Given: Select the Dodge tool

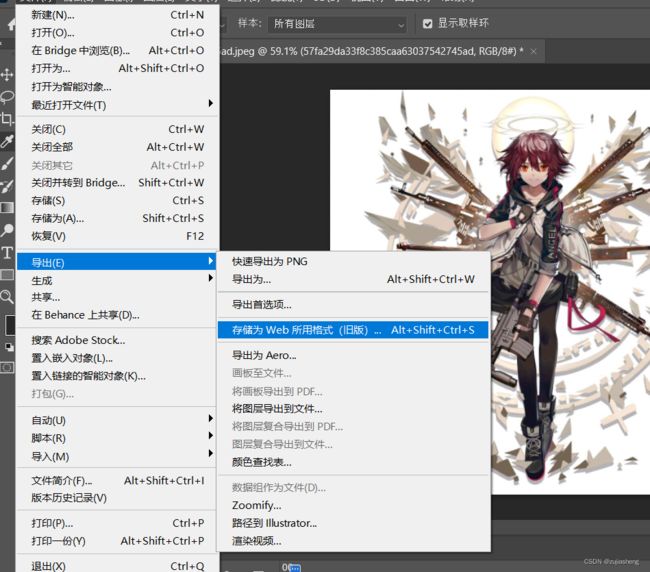Looking at the screenshot, I should [7, 230].
